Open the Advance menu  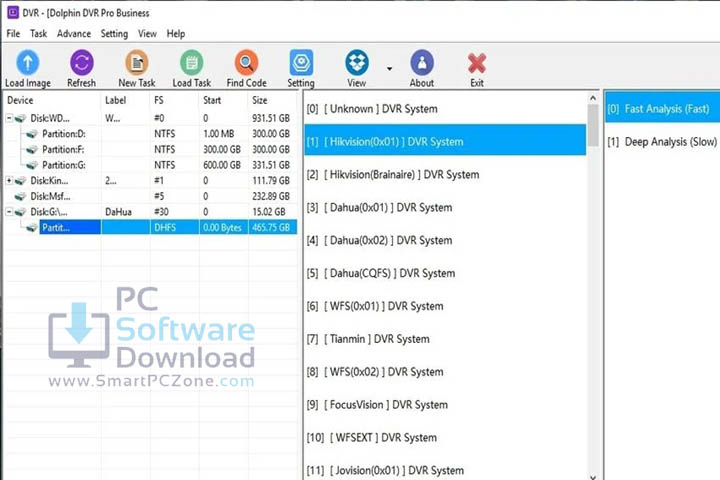74,34
